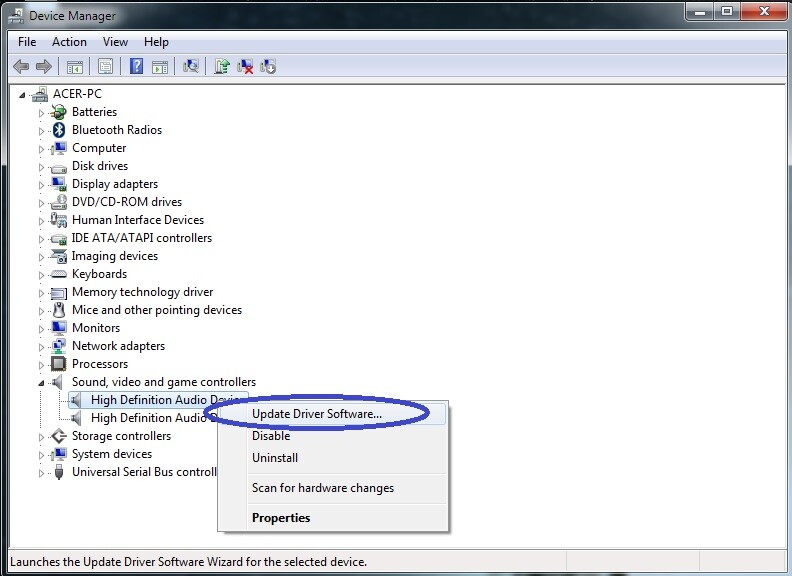Select the Disk drives label
The image size is (792, 576).
[x=100, y=166]
